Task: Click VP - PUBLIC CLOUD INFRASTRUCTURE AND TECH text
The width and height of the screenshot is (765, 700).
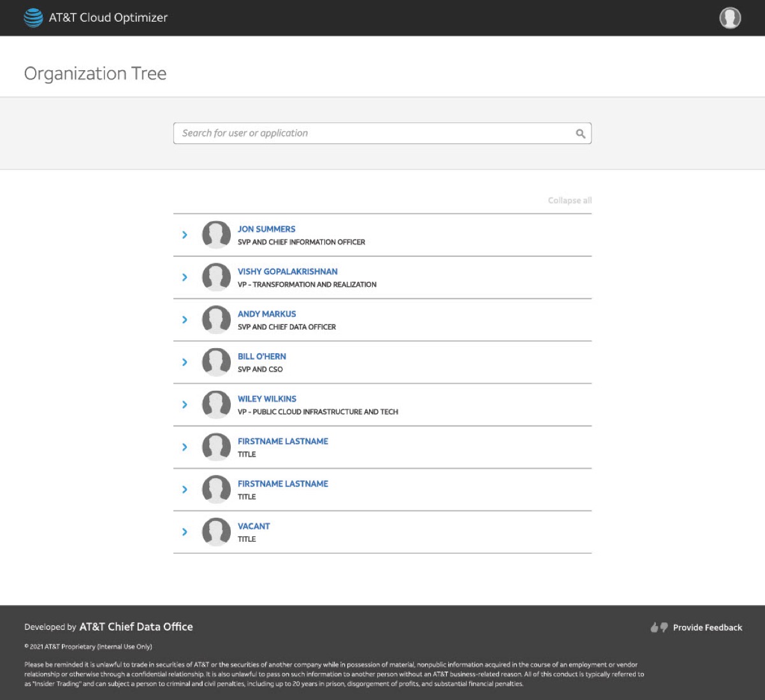Action: tap(318, 412)
